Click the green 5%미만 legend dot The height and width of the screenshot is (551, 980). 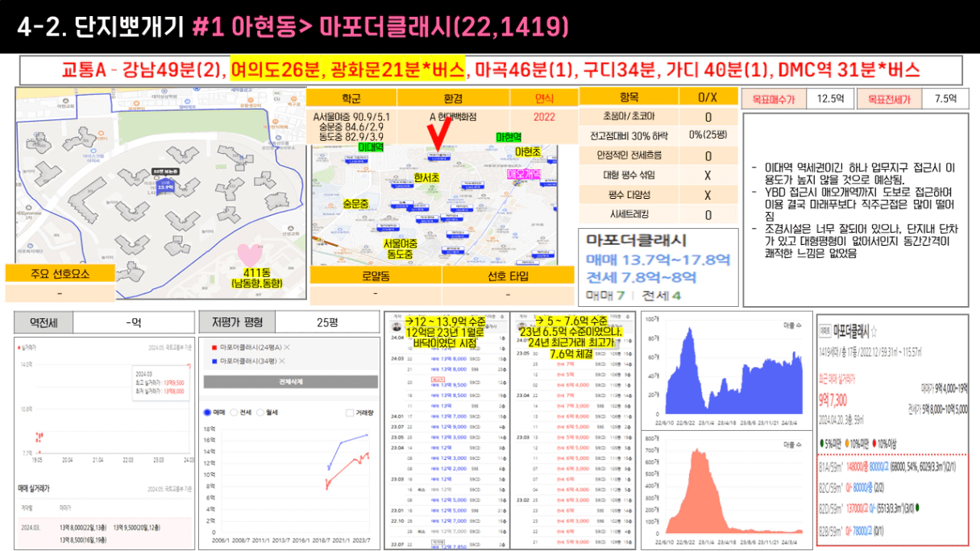821,444
